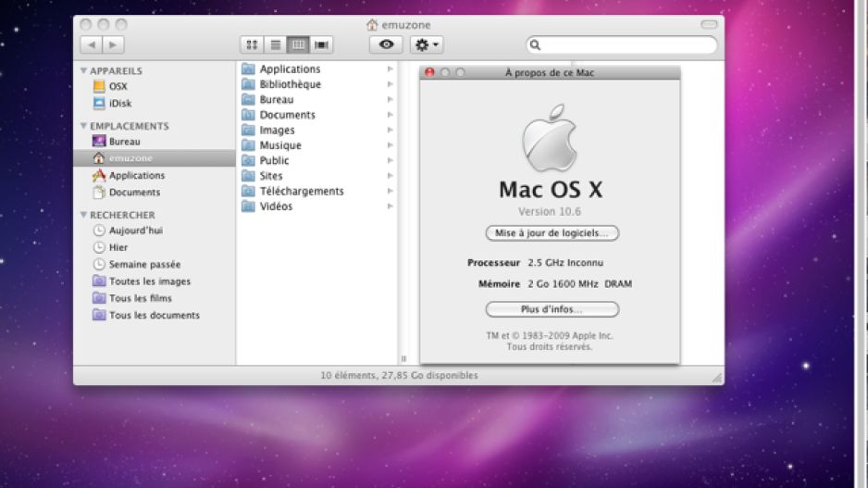Collapse the APPAREILS sidebar section
The height and width of the screenshot is (488, 868).
83,70
